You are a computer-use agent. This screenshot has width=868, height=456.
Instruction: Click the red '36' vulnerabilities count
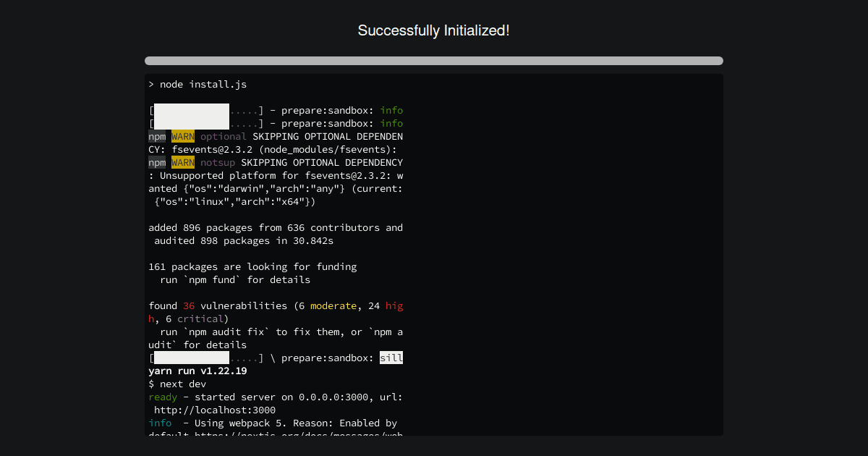click(x=189, y=306)
